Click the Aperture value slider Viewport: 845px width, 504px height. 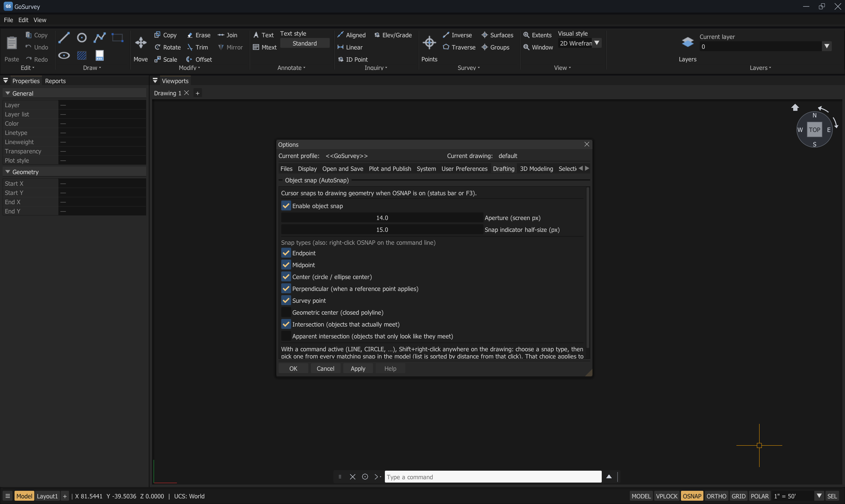pyautogui.click(x=382, y=218)
